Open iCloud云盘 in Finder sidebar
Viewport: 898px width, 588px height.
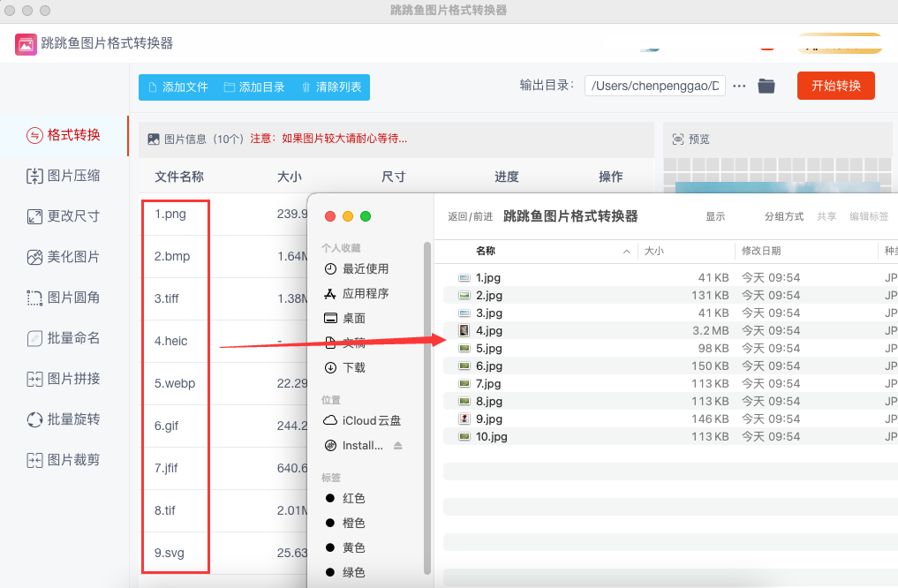pyautogui.click(x=362, y=421)
